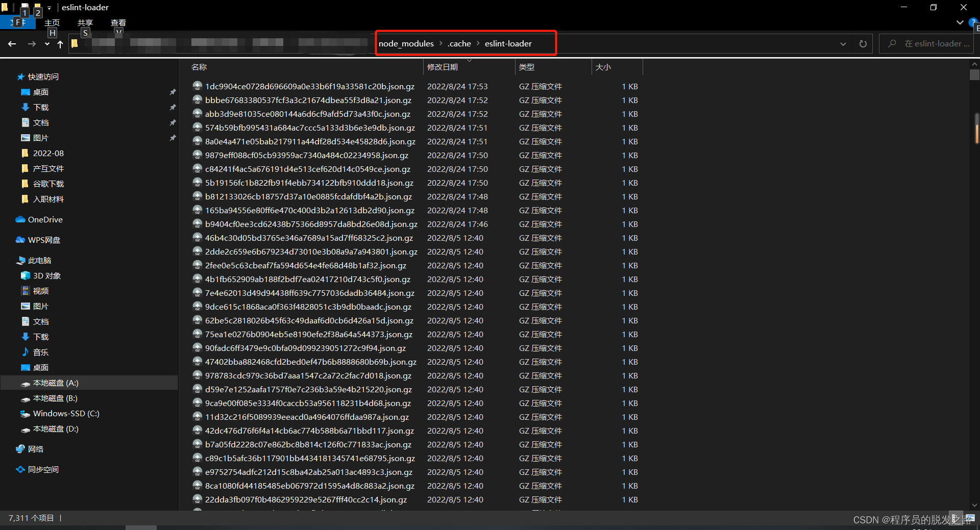The image size is (980, 530).
Task: Select file abb3d9e81035ce080144a6d6cf9afd5d73a43f0c.json.gz
Action: click(308, 114)
